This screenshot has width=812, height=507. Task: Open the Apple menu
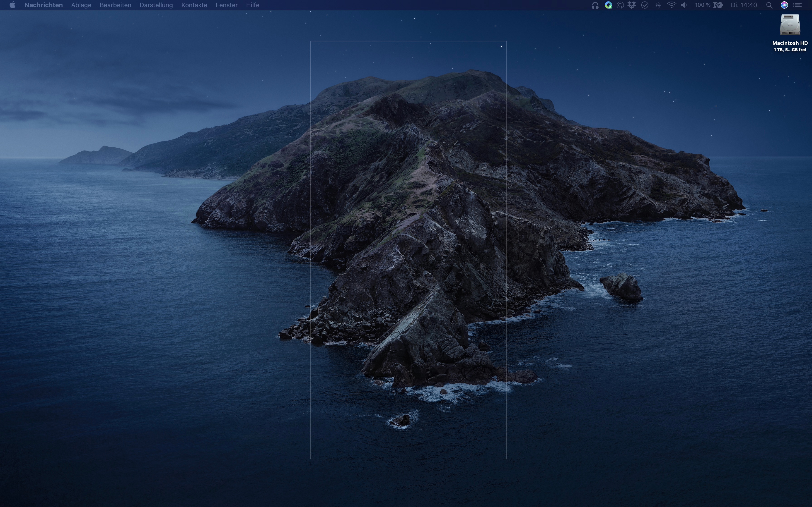(12, 5)
